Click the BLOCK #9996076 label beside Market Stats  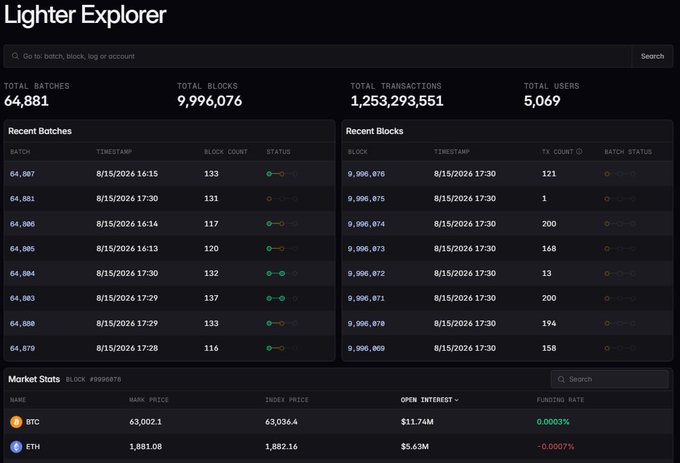pos(93,379)
